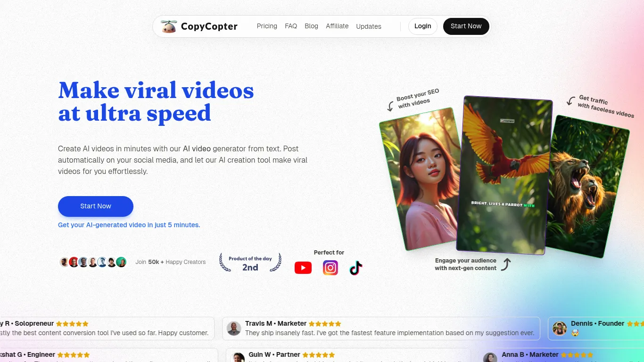Open the Updates nav item

(369, 26)
